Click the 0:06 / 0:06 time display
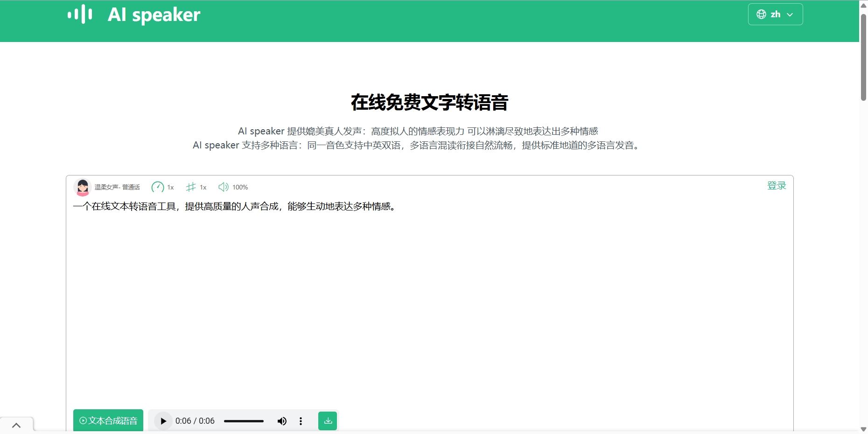868x434 pixels. [x=195, y=421]
